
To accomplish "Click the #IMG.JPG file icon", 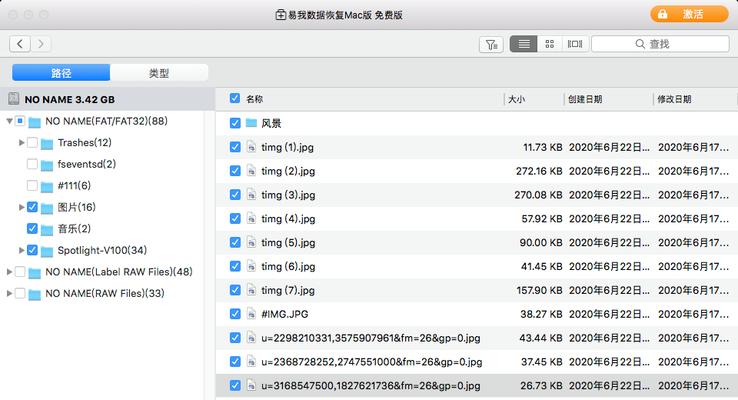I will [251, 314].
